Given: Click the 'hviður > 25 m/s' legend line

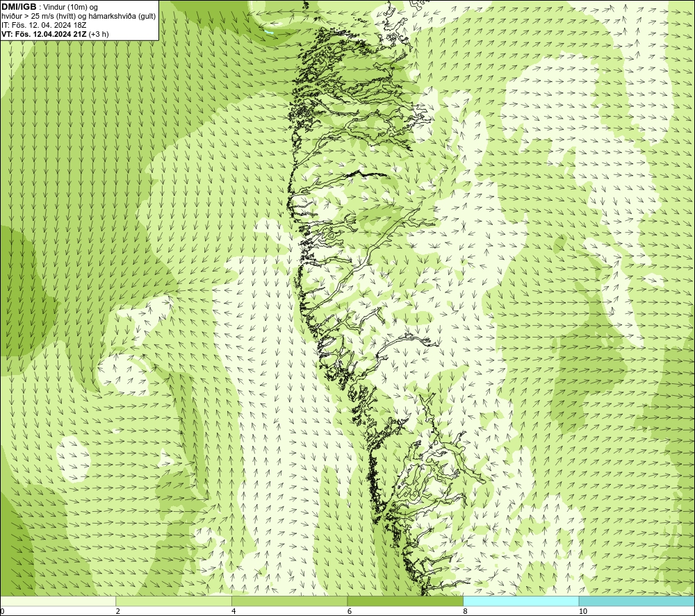Looking at the screenshot, I should point(79,17).
